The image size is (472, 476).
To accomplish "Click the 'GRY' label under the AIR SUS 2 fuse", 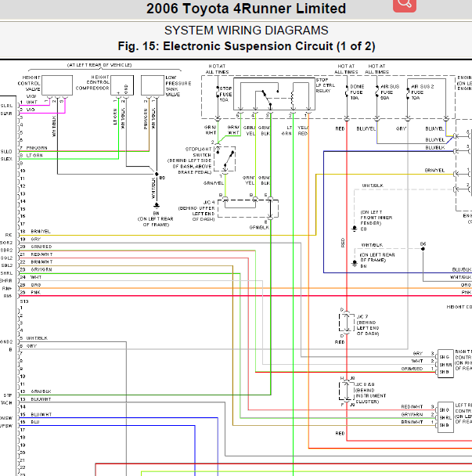I will (401, 128).
